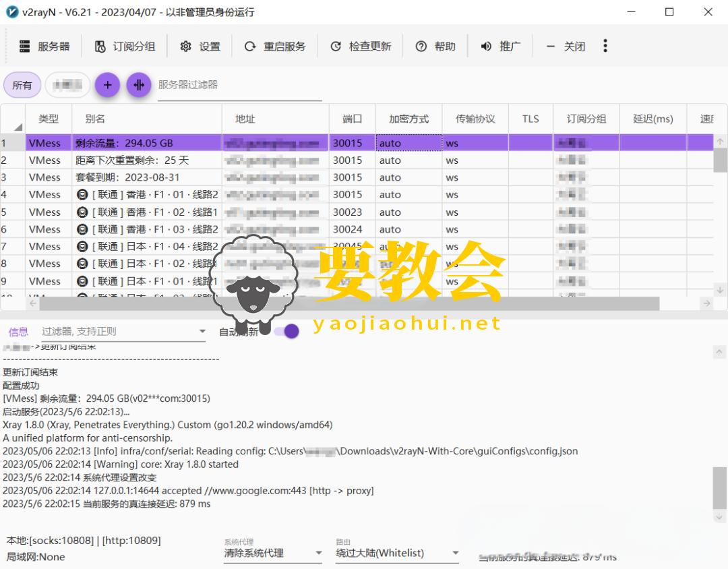Screen dimensions: 728x569
Task: Sort by the 传输协议 column header
Action: (x=475, y=119)
